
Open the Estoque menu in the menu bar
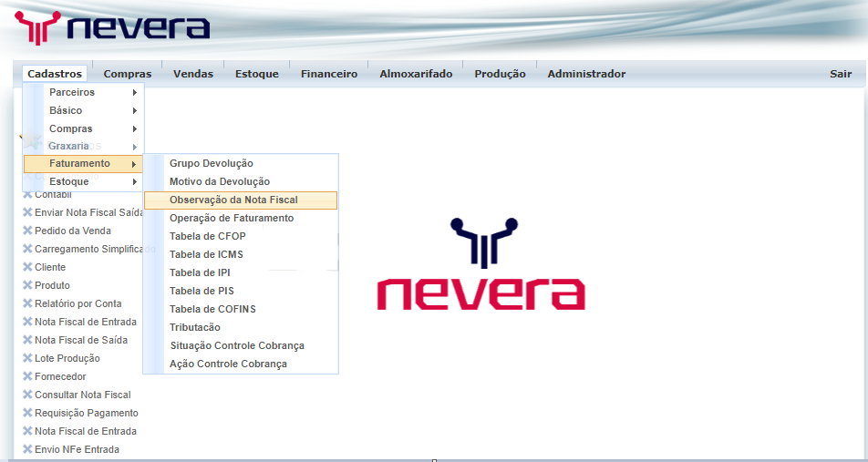[x=257, y=74]
